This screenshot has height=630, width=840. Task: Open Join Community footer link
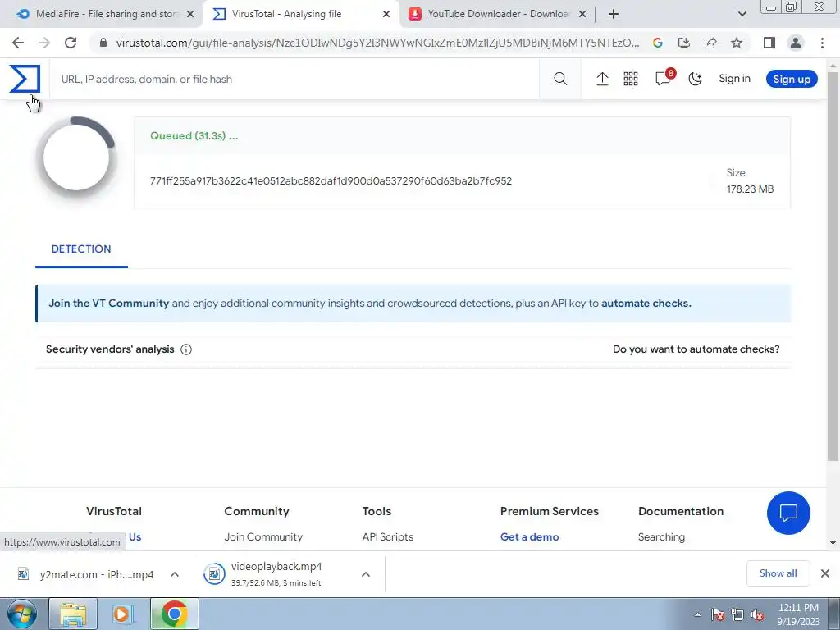pyautogui.click(x=263, y=536)
